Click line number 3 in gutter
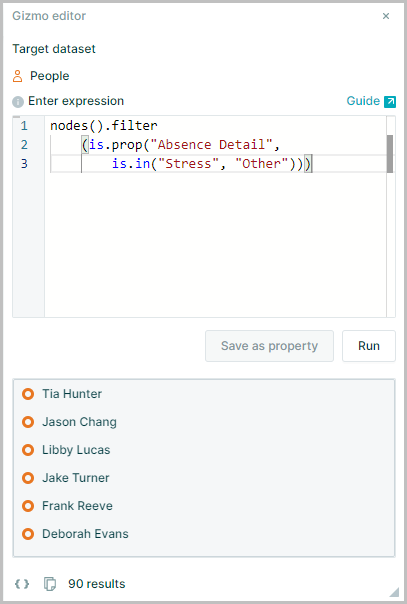 (x=24, y=164)
